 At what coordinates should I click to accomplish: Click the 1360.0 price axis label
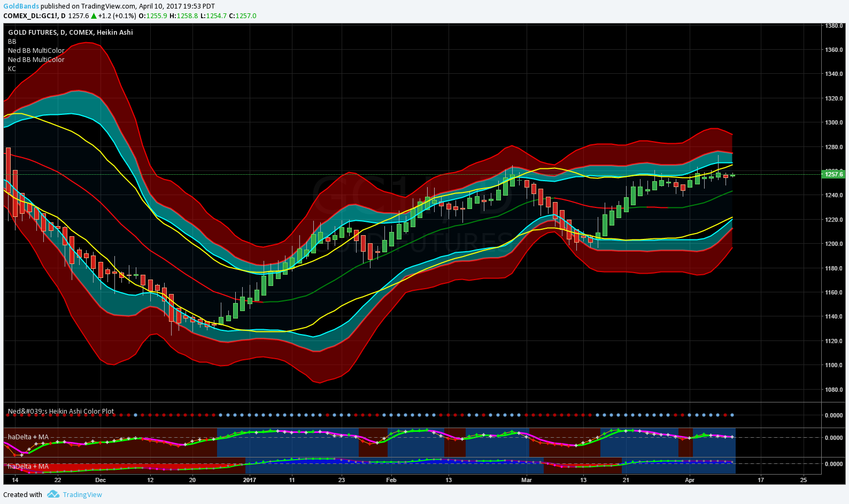pos(834,50)
